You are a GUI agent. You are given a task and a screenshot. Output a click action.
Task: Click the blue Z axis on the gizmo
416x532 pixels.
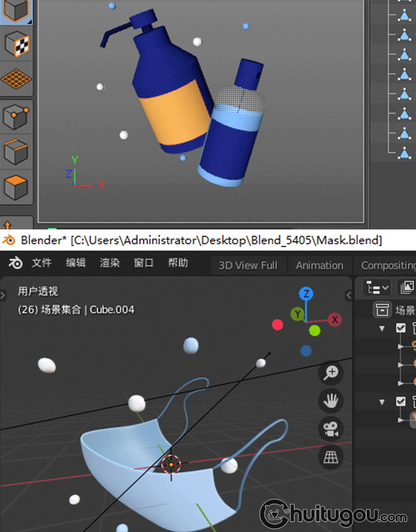tap(306, 294)
